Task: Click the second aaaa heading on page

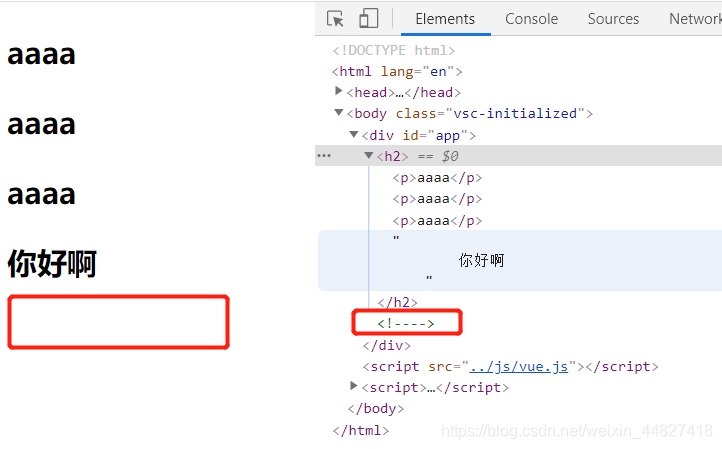Action: (x=41, y=125)
